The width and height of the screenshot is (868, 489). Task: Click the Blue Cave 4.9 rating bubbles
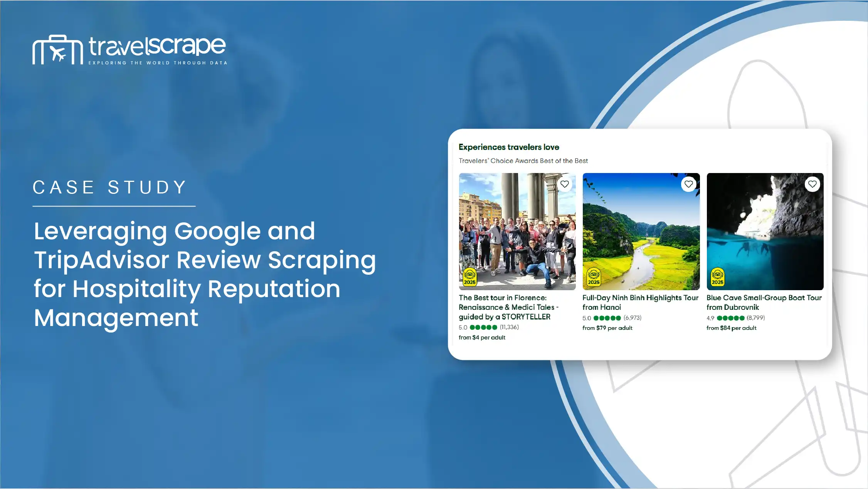730,318
